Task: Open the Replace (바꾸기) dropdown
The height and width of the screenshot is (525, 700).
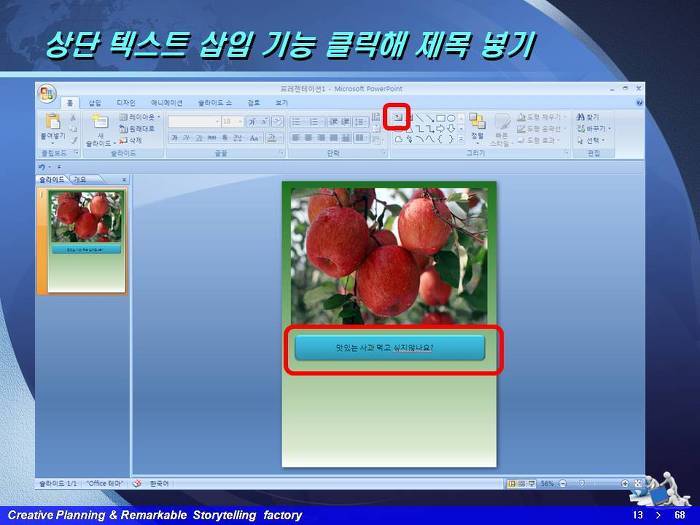Action: pos(594,129)
